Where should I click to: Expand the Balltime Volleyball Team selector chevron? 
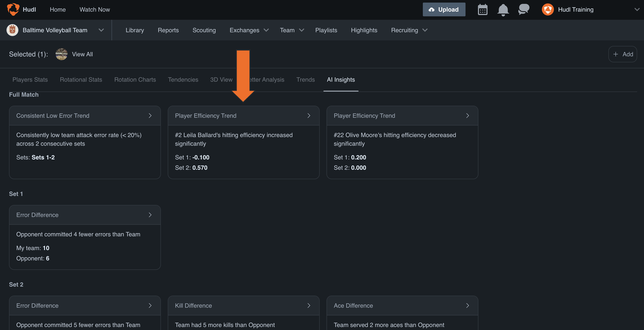tap(101, 30)
